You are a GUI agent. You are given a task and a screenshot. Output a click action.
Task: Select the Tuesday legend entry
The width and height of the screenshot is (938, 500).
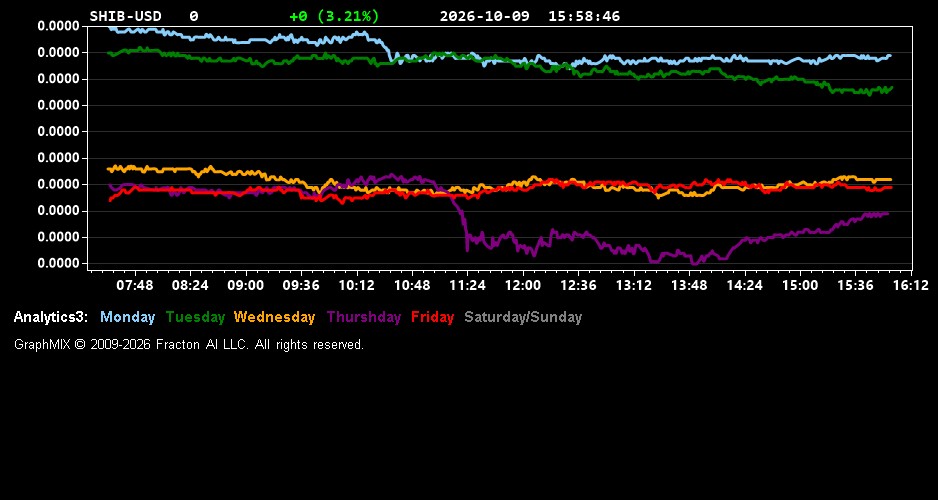(195, 317)
